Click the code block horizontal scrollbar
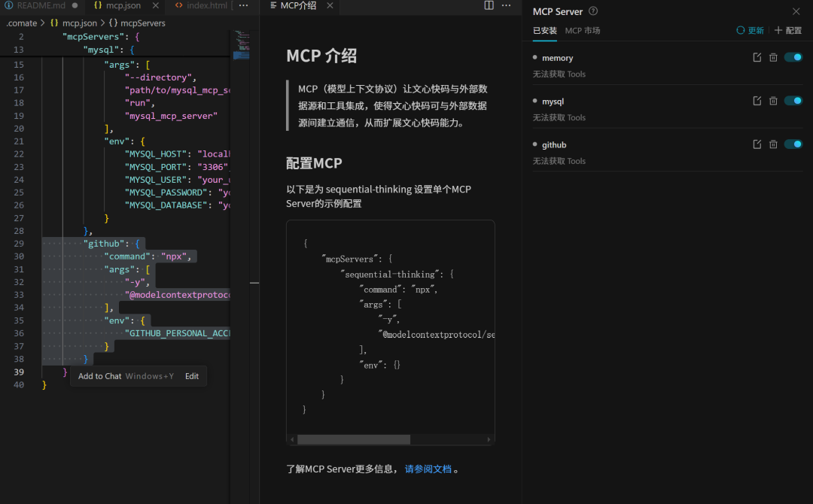The image size is (813, 504). point(354,439)
